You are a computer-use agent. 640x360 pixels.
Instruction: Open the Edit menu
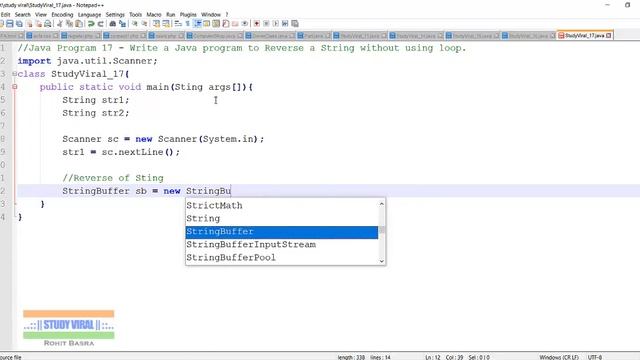pos(5,15)
